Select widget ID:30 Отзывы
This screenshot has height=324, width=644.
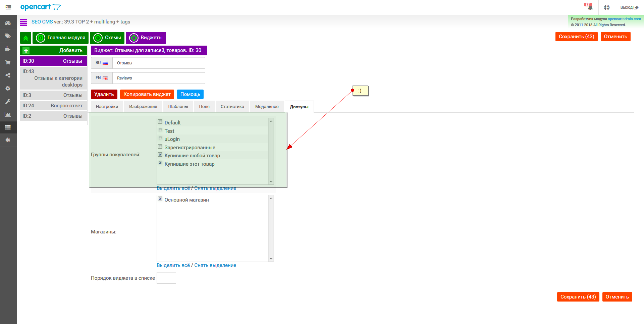(x=54, y=61)
